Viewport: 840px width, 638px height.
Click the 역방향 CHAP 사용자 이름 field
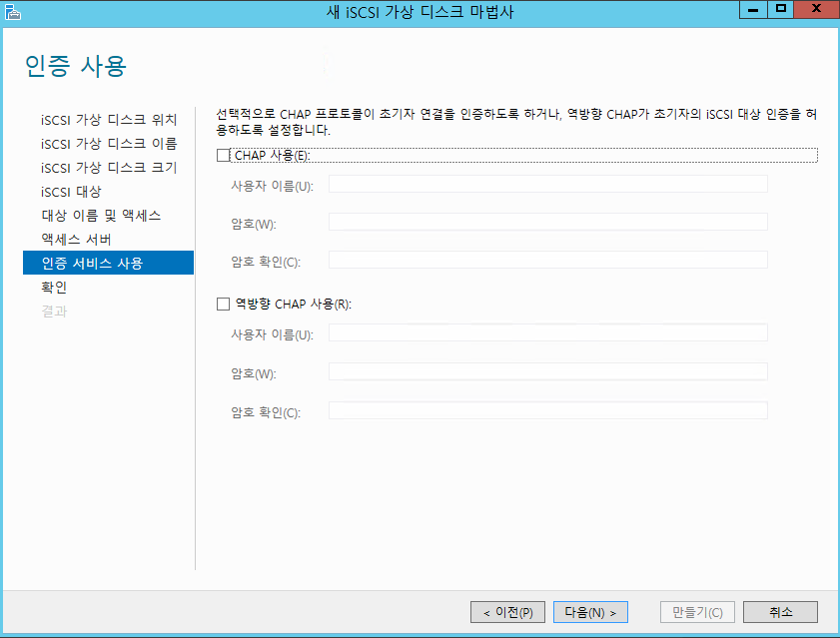tap(547, 332)
